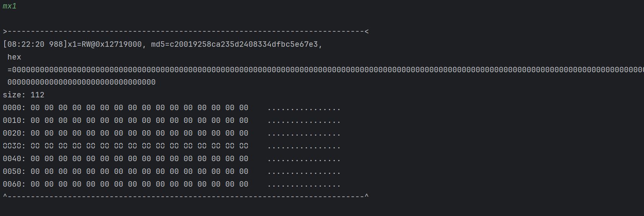Click the ASCII dots of row 0000
Viewport: 644px width, 216px height.
(x=304, y=109)
